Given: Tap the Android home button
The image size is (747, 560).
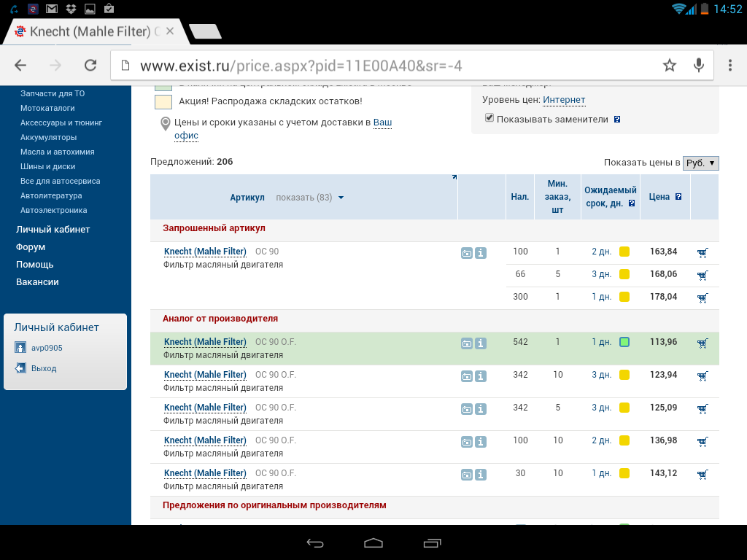Looking at the screenshot, I should click(373, 542).
